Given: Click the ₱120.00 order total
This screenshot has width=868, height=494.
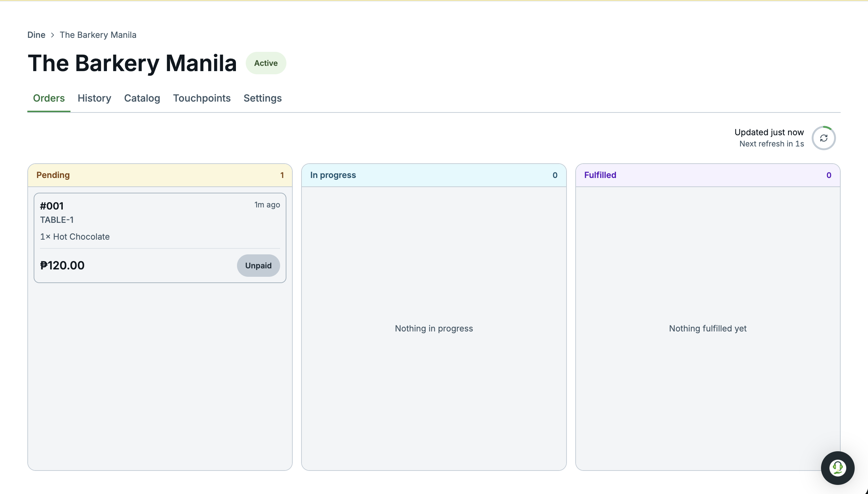Looking at the screenshot, I should coord(62,266).
